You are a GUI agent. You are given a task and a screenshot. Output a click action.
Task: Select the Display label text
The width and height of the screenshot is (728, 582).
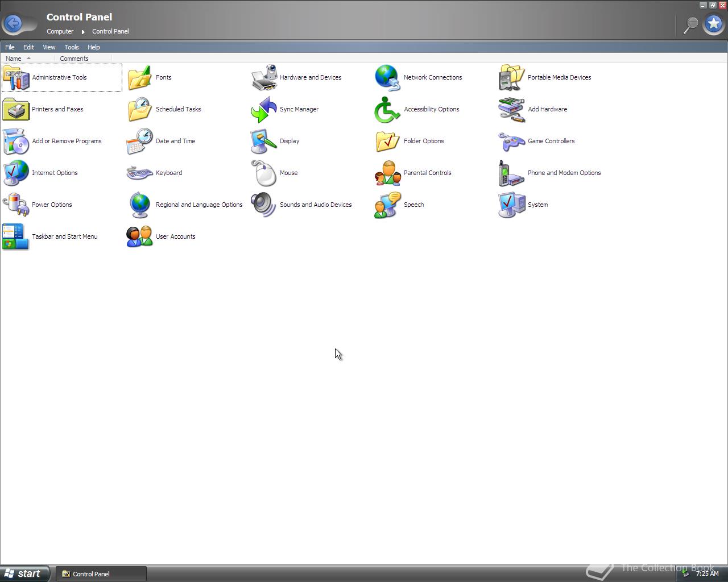tap(289, 141)
